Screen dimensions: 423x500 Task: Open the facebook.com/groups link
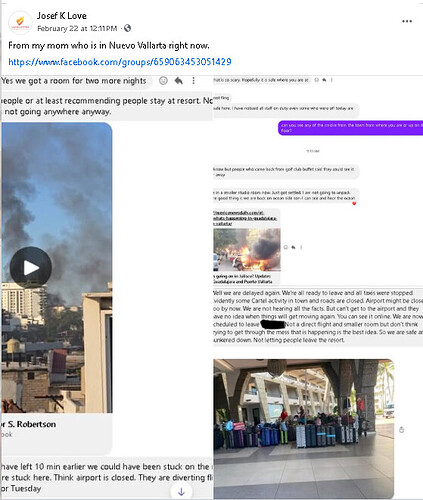tap(120, 62)
